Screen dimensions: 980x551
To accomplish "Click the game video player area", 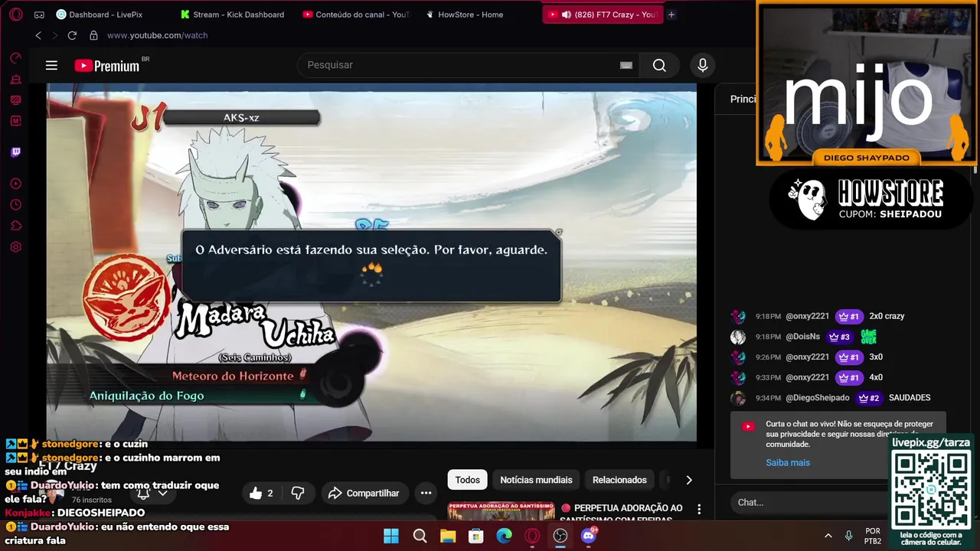I will pyautogui.click(x=371, y=262).
